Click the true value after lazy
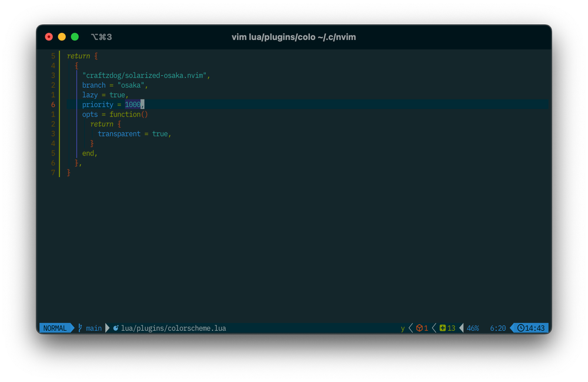 tap(117, 95)
